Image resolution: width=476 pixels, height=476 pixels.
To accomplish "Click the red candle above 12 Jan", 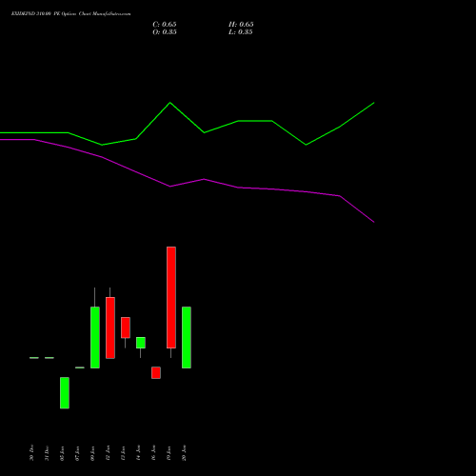I will [110, 327].
